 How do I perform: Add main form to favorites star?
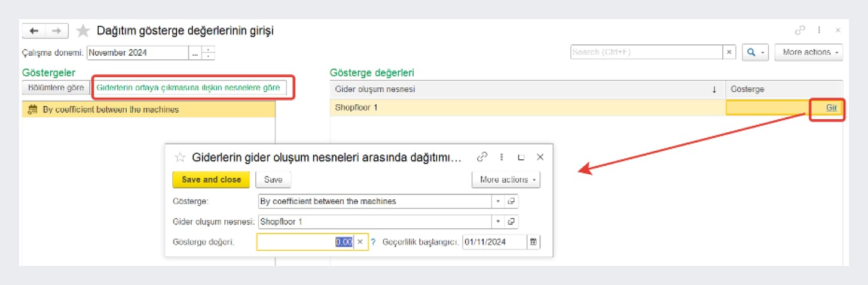tap(84, 31)
